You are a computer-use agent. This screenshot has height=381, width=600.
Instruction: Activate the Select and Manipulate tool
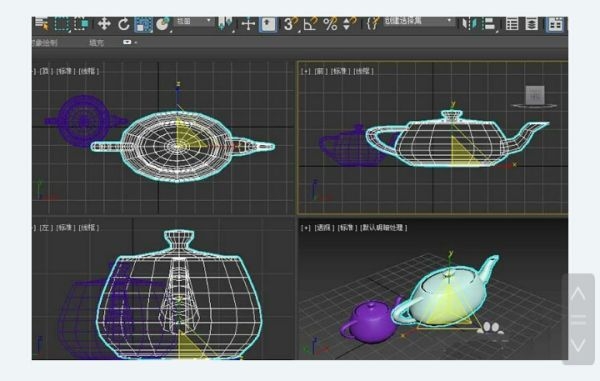click(x=248, y=24)
